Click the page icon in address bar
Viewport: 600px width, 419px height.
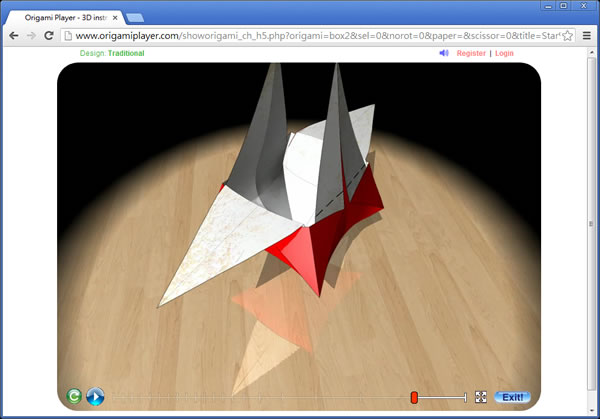(x=68, y=36)
